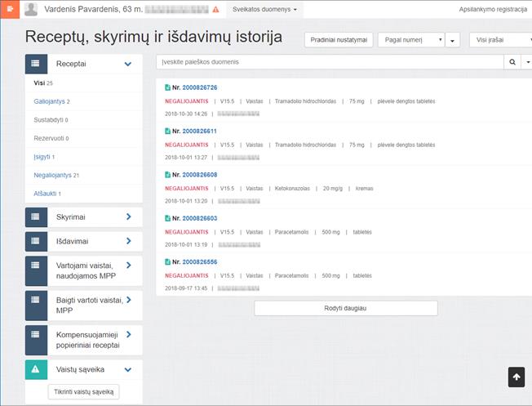This screenshot has height=406, width=532.
Task: Click the magnifier search icon button
Action: (x=512, y=62)
